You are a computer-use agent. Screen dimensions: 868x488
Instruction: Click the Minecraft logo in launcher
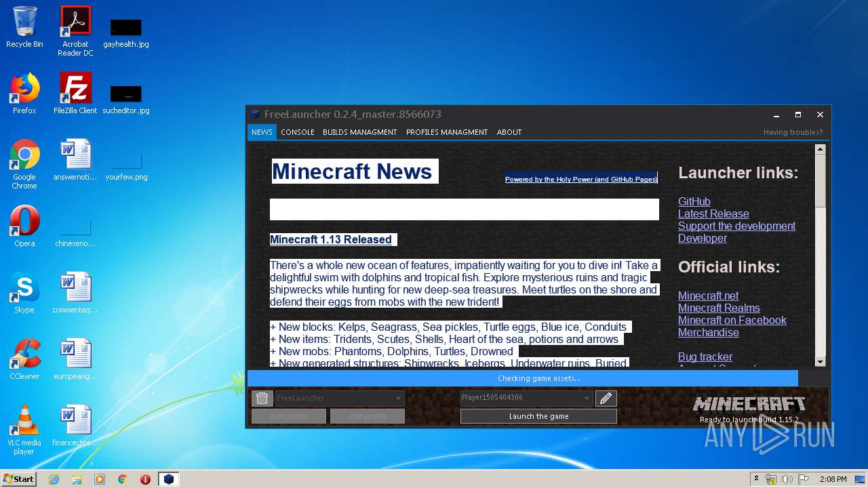tap(749, 405)
